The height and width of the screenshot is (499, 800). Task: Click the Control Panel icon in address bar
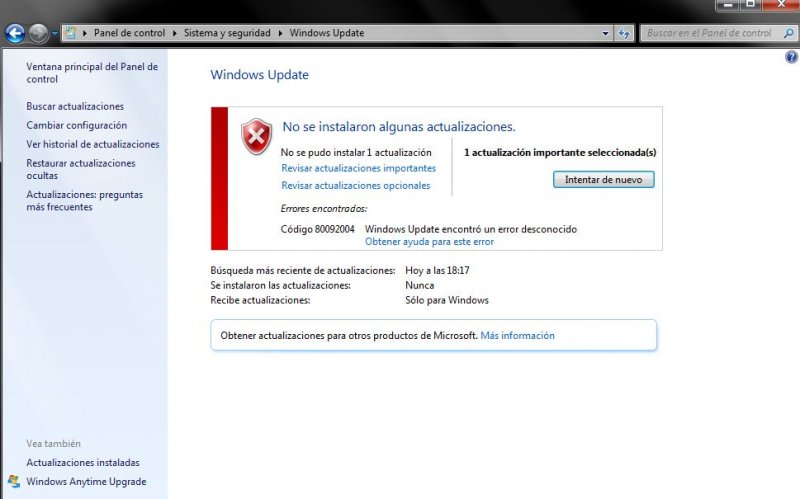[x=70, y=33]
